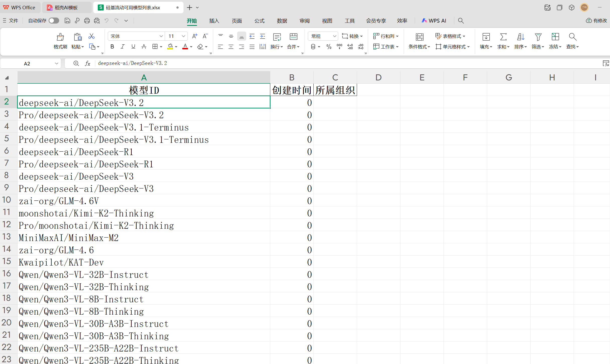
Task: Open the font name 宋体 dropdown
Action: point(161,36)
